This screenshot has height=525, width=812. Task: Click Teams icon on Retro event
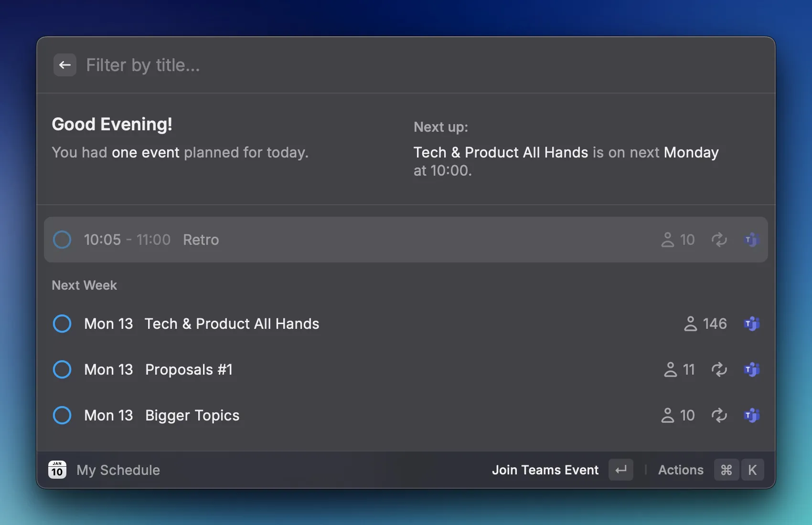click(x=751, y=240)
